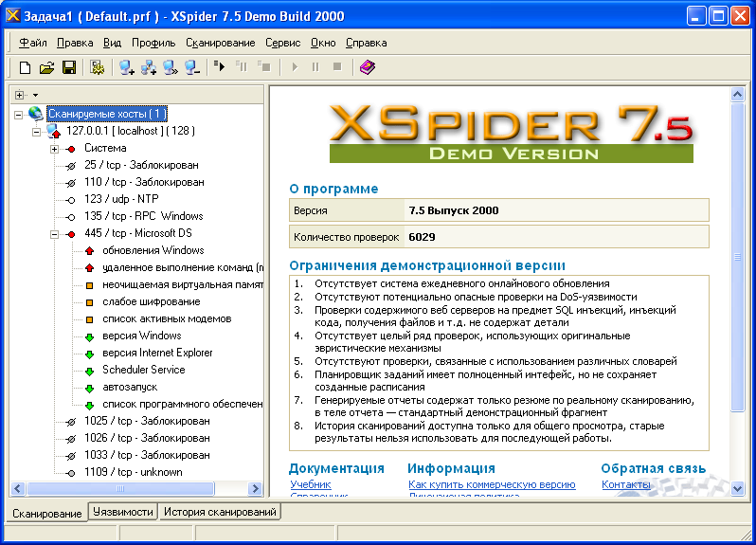Click the red dot icon of Система
This screenshot has height=545, width=756.
pos(71,149)
